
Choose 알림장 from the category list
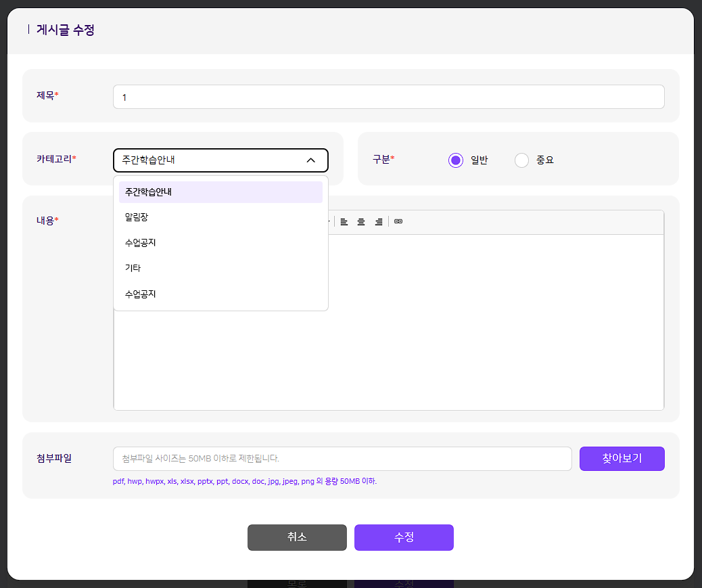coord(220,217)
